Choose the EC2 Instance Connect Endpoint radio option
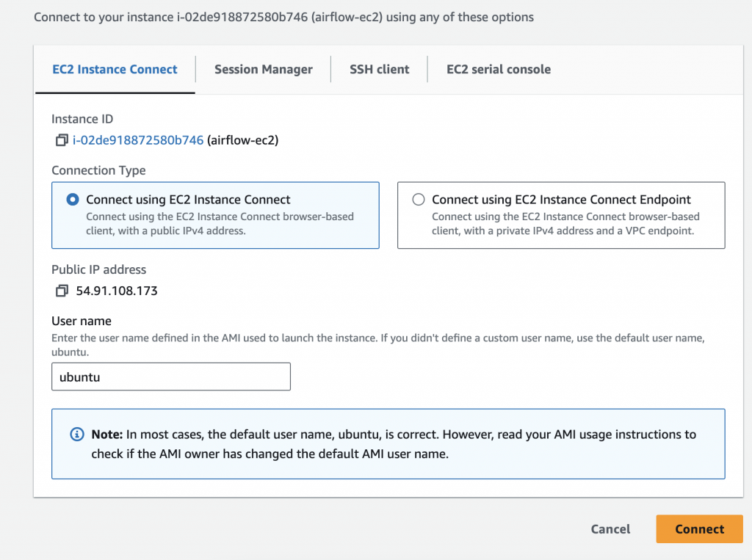 (419, 200)
